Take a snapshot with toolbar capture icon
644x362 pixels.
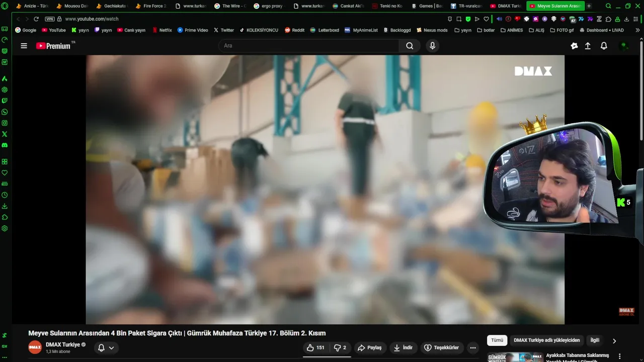pyautogui.click(x=459, y=19)
